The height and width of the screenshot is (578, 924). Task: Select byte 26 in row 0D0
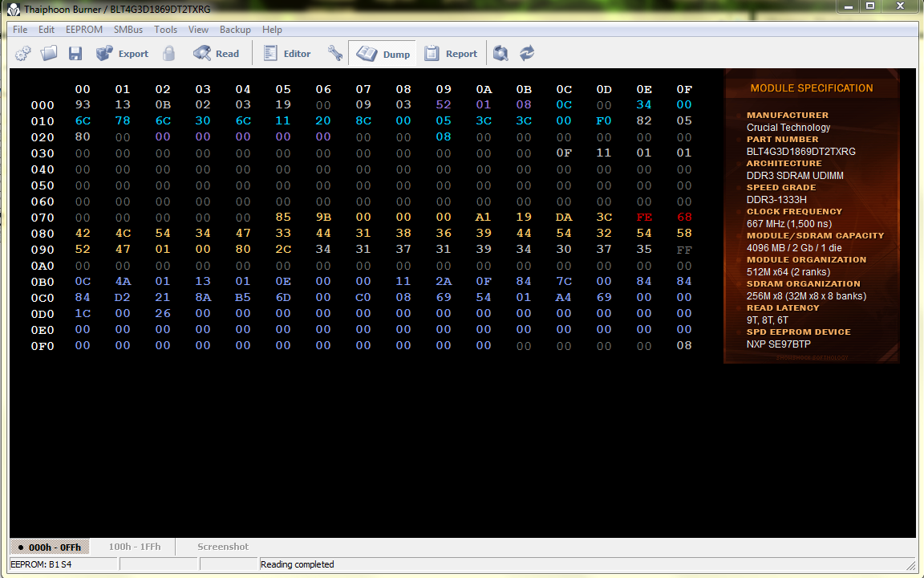click(x=163, y=313)
